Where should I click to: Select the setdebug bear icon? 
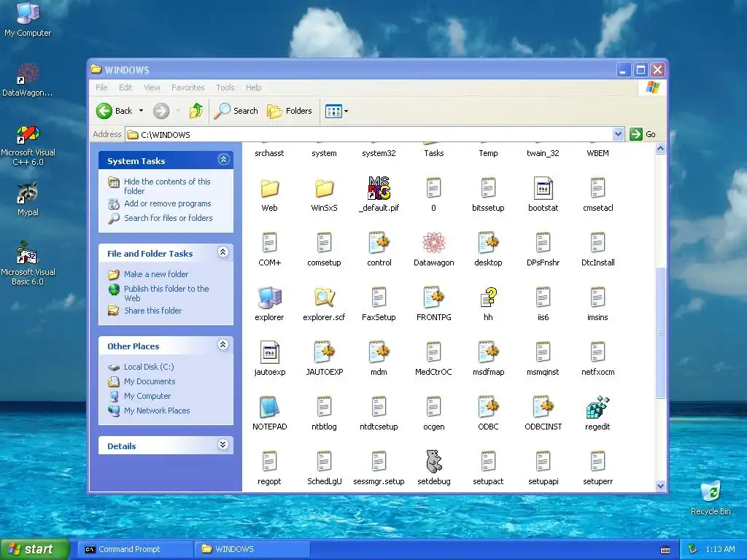433,462
